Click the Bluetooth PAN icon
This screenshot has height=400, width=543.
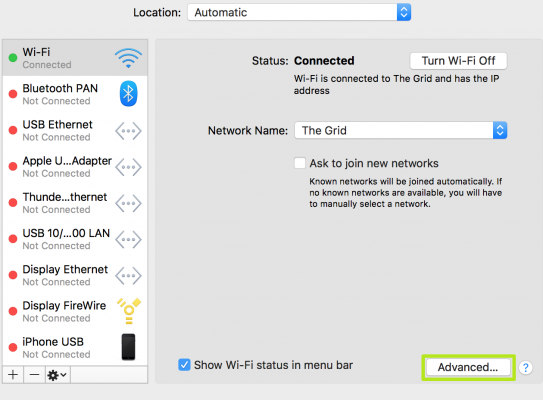(x=128, y=94)
